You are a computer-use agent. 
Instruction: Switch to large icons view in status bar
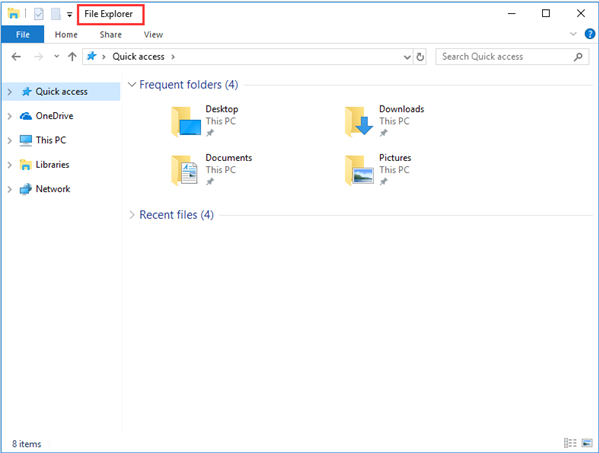click(x=587, y=443)
